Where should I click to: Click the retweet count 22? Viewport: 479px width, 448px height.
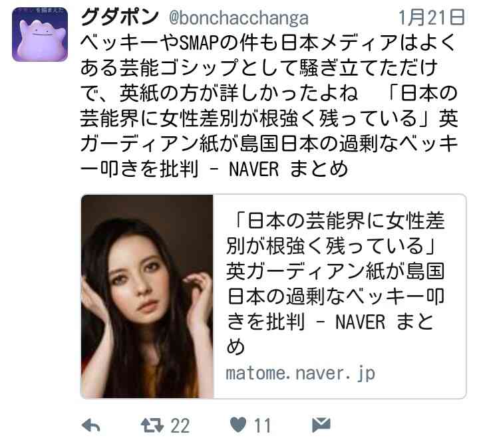[180, 425]
